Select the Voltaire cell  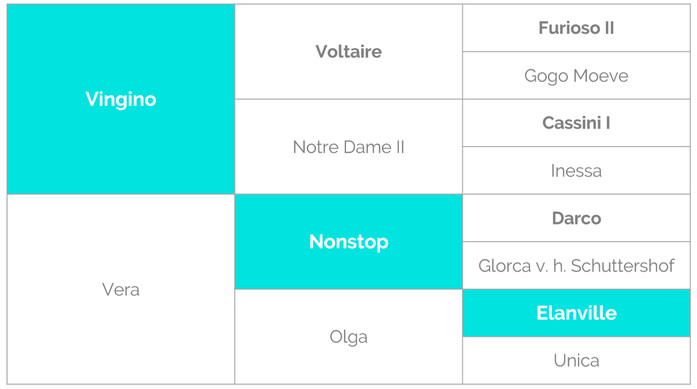click(x=348, y=52)
